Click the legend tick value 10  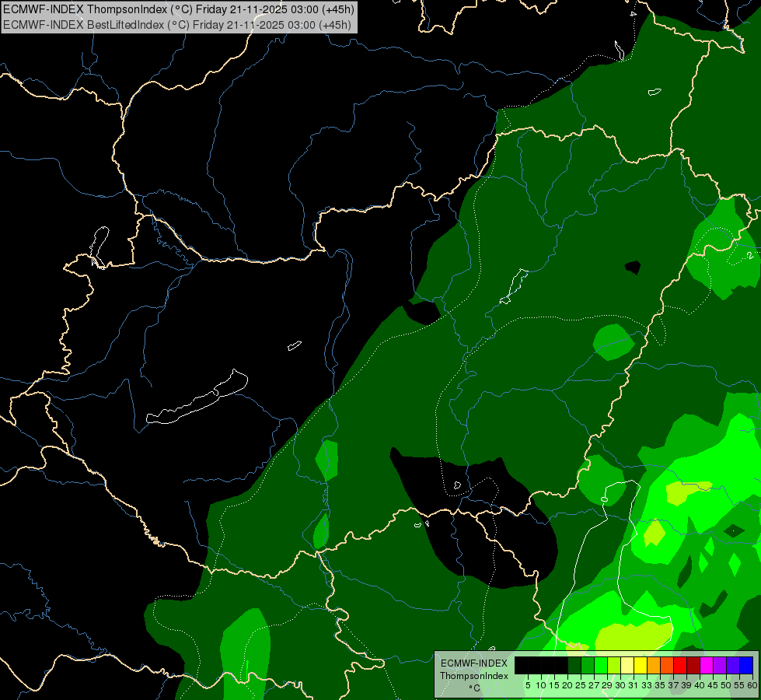541,685
